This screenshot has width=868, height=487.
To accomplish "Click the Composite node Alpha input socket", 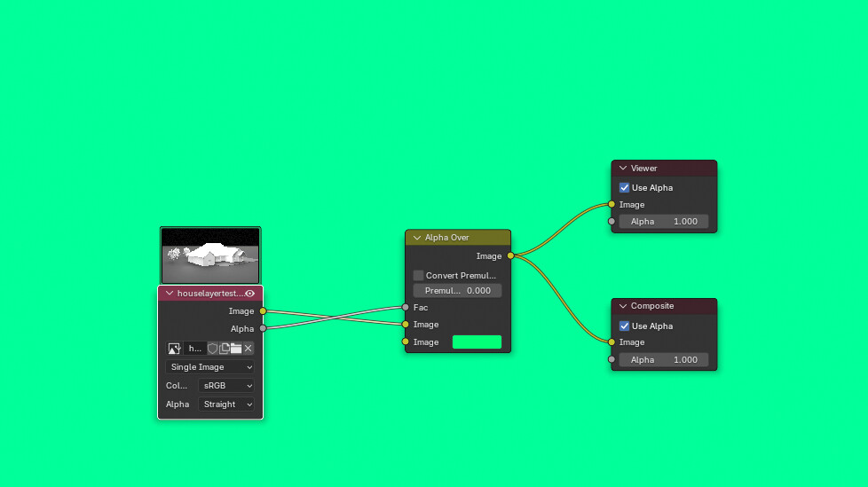I will click(x=612, y=360).
